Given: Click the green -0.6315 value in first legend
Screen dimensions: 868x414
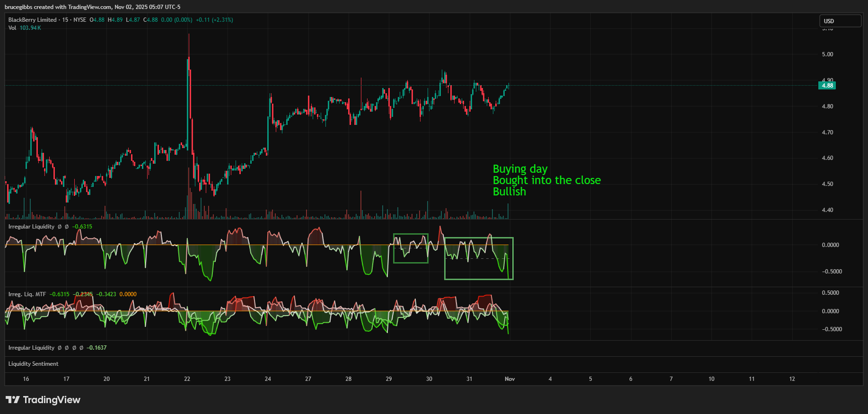Looking at the screenshot, I should click(x=82, y=227).
